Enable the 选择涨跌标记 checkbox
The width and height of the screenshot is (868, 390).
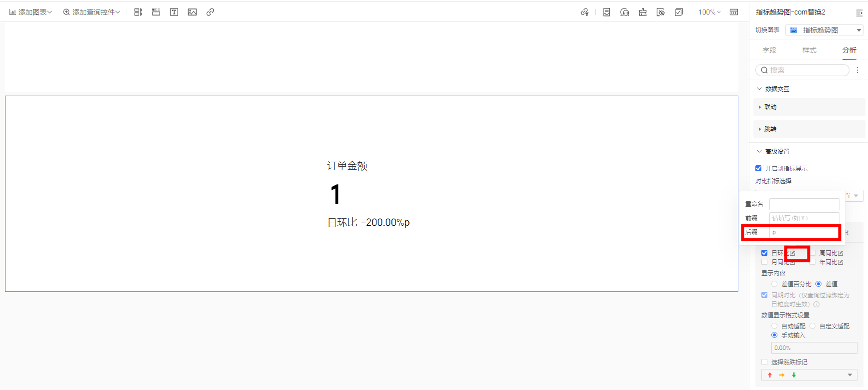click(764, 362)
